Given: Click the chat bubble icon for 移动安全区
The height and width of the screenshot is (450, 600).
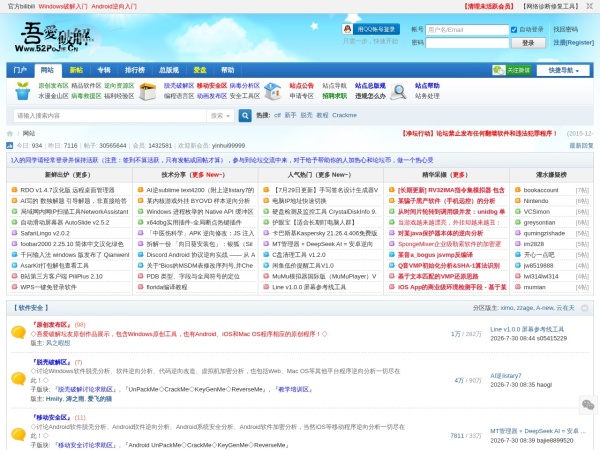Looking at the screenshot, I should click(x=18, y=434).
